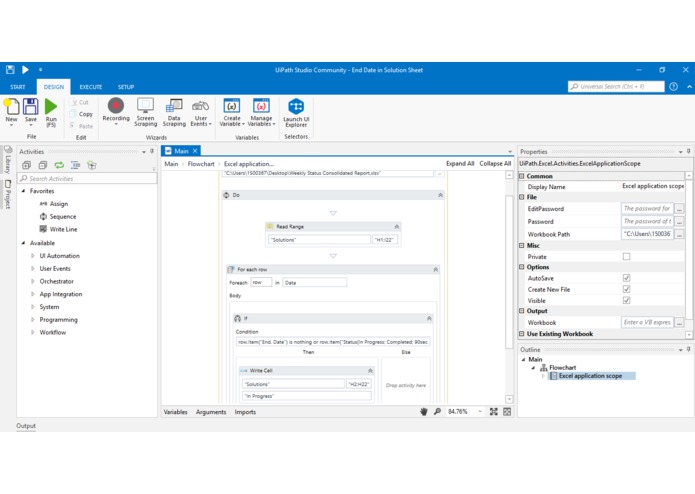This screenshot has width=695, height=494.
Task: Run the workflow with the green Run button
Action: [51, 107]
